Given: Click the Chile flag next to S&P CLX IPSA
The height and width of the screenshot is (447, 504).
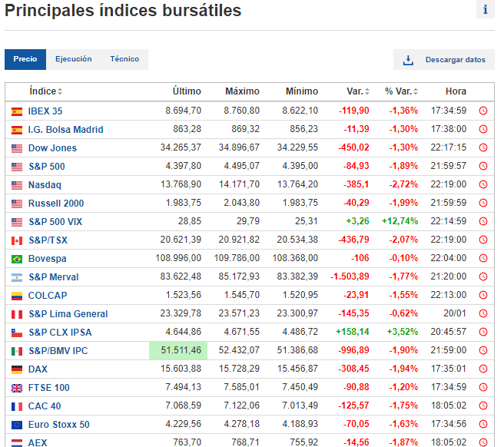Looking at the screenshot, I should [x=17, y=333].
